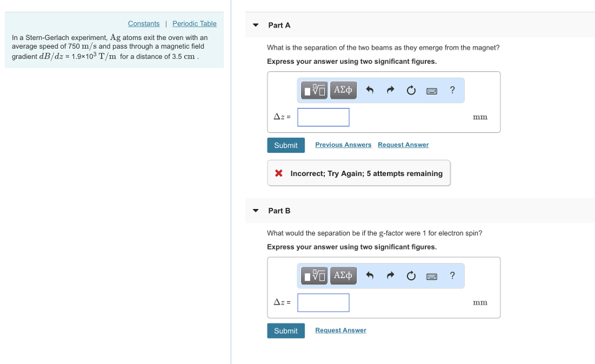
Task: Click the redo icon in Part A answer box
Action: 390,90
